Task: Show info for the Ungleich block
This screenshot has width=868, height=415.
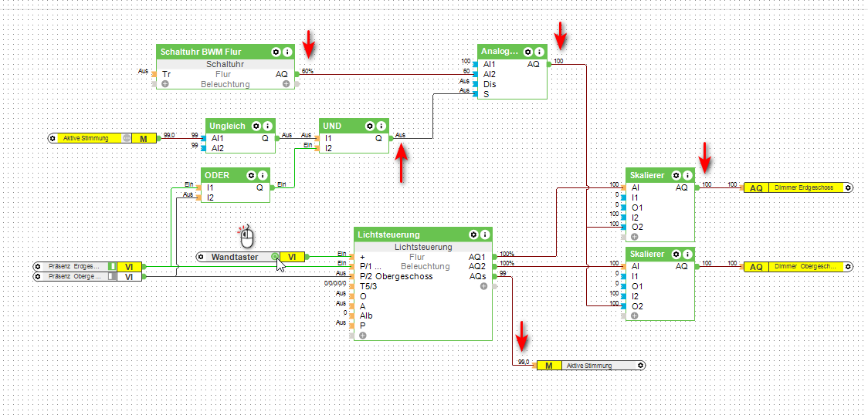Action: coord(267,126)
